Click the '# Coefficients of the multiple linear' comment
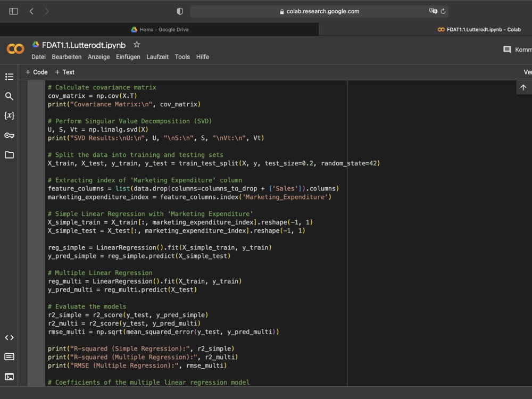Viewport: 532px width, 399px height. pyautogui.click(x=148, y=383)
